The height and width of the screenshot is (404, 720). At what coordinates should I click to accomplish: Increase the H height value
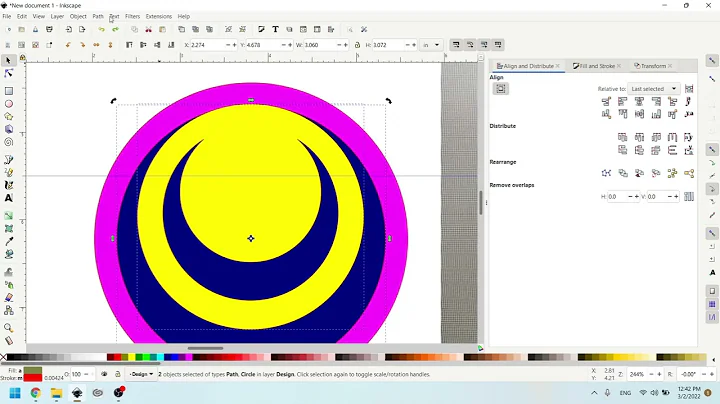pos(414,45)
